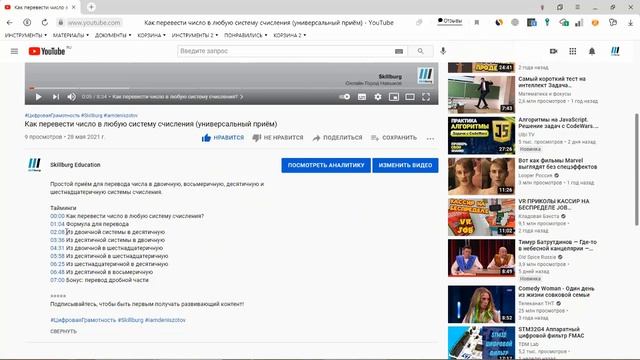Viewport: 640px width, 360px height.
Task: Open the #ЦифроваяГрамотность hashtag below description
Action: [x=83, y=320]
